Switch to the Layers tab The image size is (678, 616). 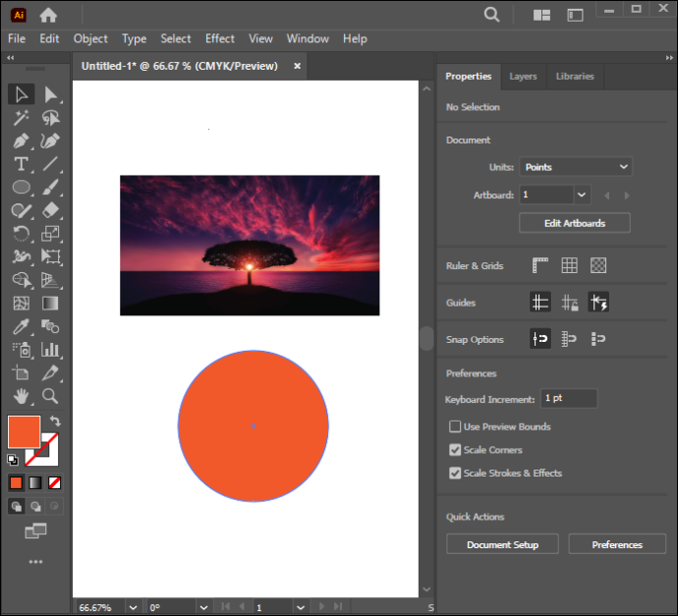pyautogui.click(x=523, y=77)
